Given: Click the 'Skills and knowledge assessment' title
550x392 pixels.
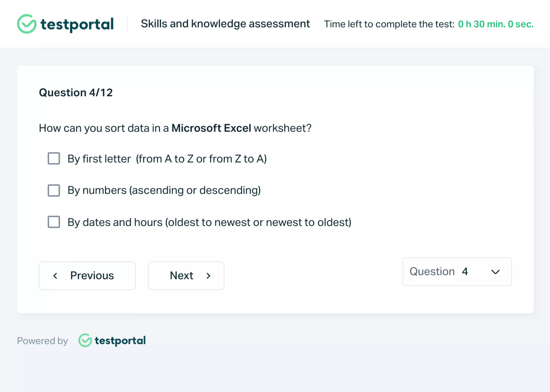Looking at the screenshot, I should click(x=225, y=24).
